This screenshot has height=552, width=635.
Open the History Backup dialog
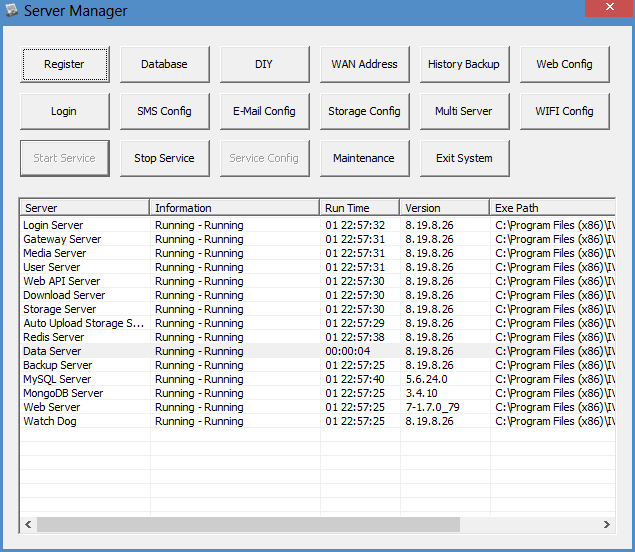(x=465, y=64)
